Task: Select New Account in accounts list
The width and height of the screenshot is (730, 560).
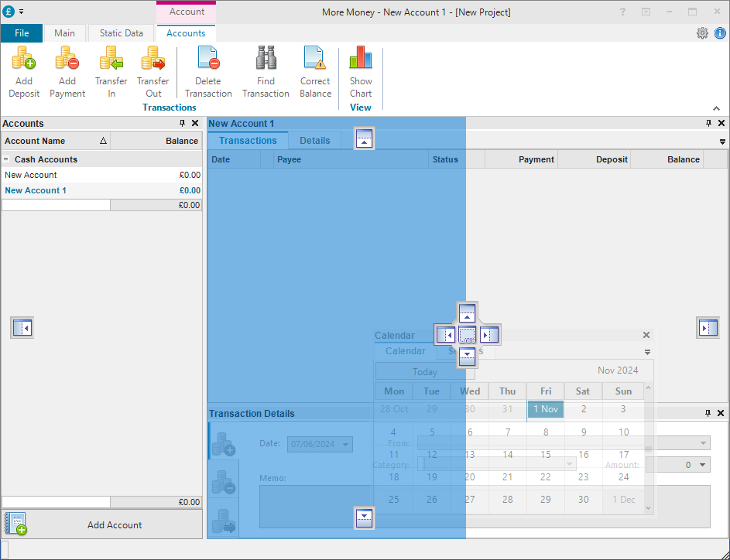Action: click(31, 175)
